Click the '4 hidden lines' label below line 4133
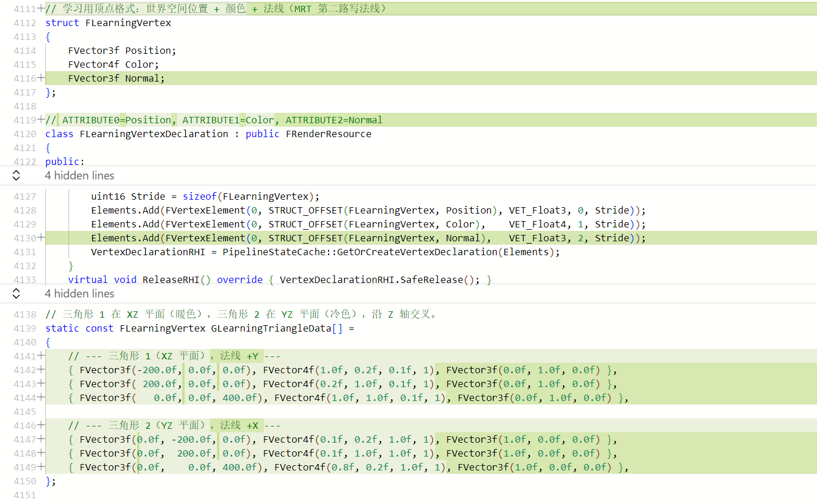 (80, 293)
